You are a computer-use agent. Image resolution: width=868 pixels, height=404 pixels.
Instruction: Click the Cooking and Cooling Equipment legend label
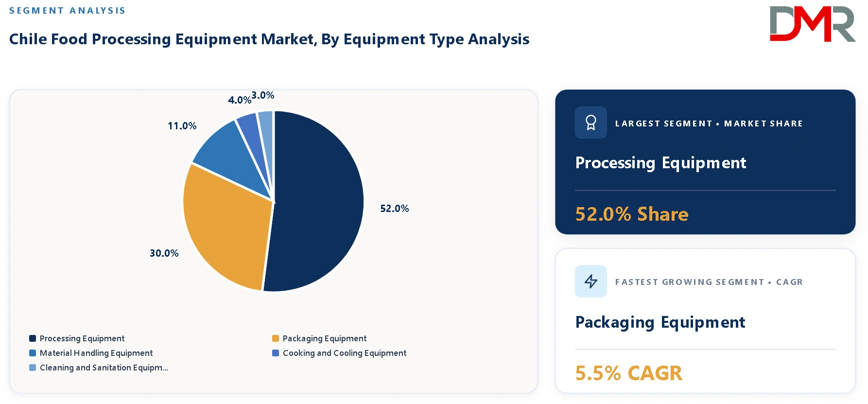click(x=345, y=353)
